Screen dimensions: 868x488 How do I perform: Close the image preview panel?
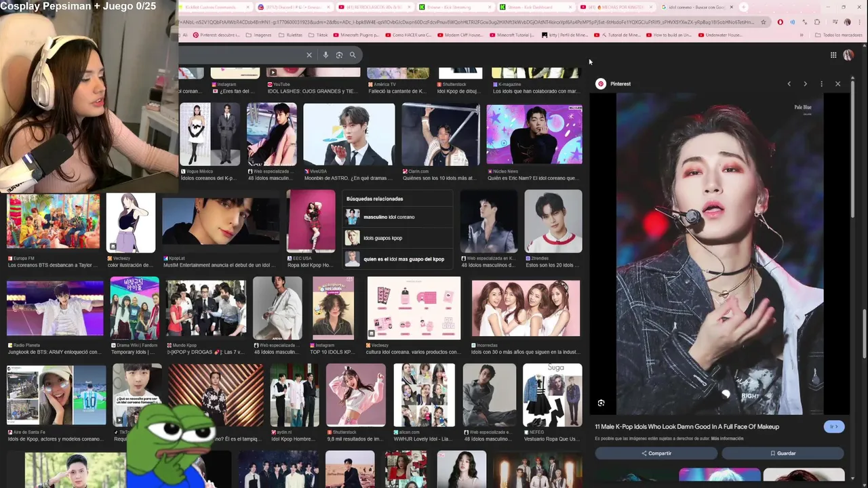coord(837,84)
